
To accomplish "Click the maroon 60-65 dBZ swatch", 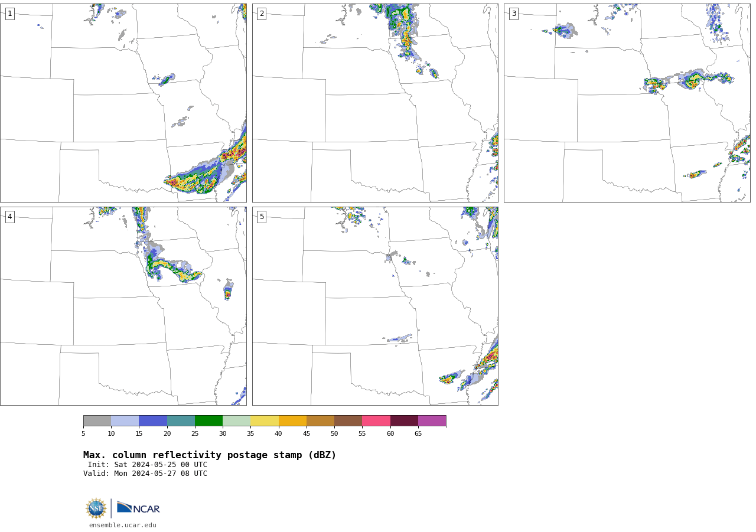I will [404, 421].
